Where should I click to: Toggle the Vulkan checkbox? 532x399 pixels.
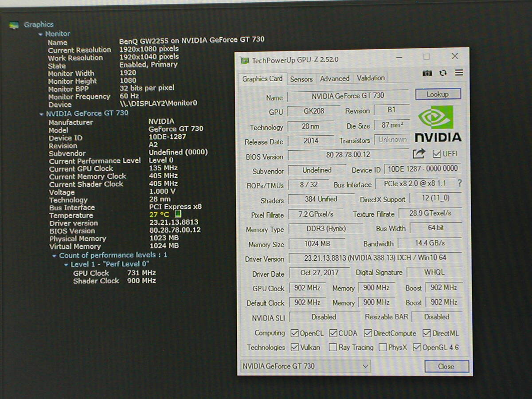[x=294, y=348]
